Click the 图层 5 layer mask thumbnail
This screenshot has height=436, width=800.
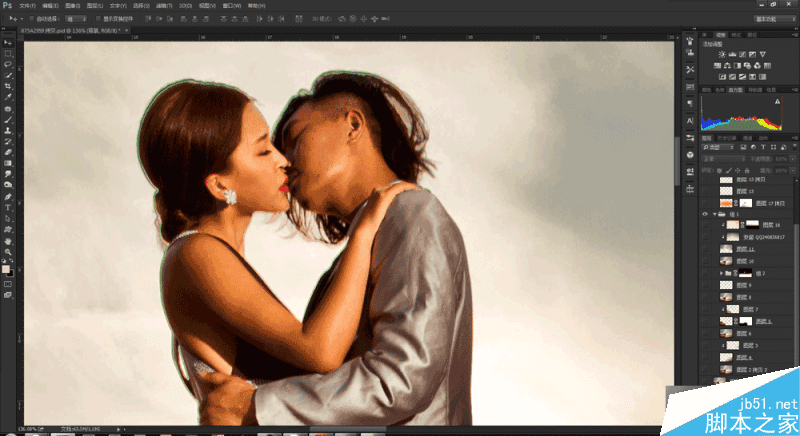tap(746, 321)
